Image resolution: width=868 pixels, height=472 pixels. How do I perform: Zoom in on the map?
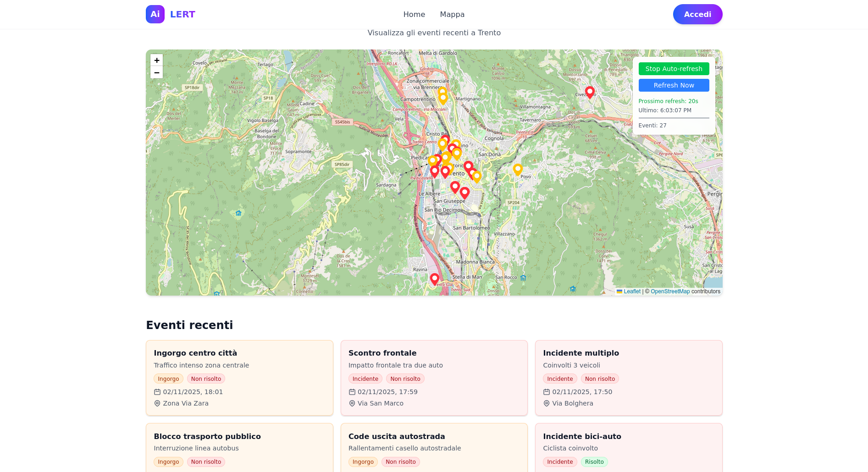click(x=156, y=60)
